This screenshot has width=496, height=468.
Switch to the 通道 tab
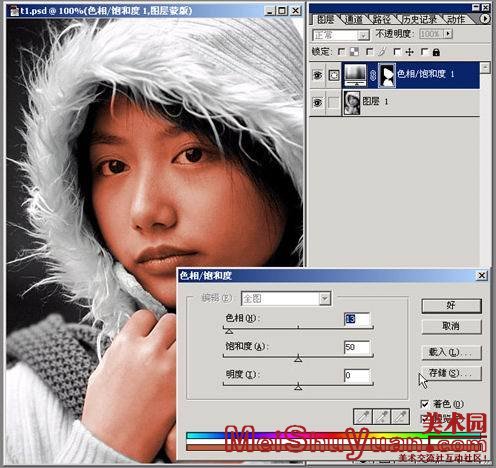point(353,19)
